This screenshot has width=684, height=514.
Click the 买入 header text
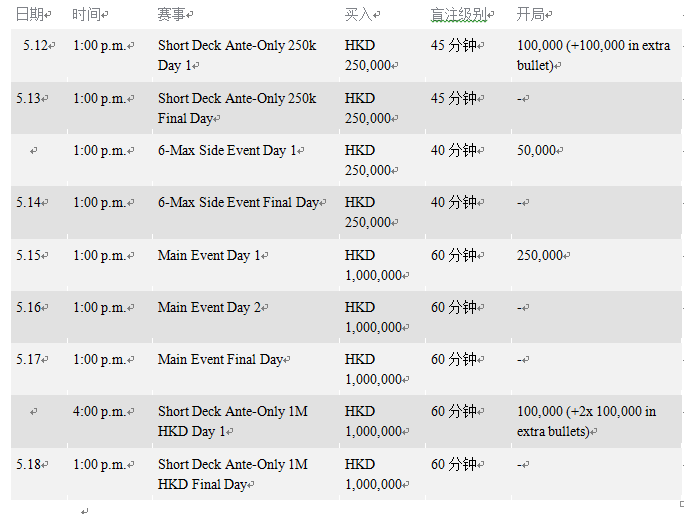click(x=359, y=15)
